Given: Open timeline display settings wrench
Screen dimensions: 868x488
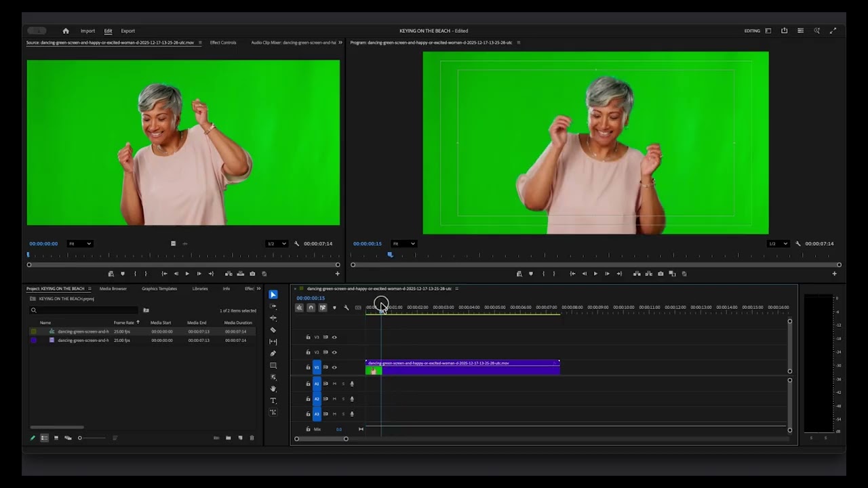Looking at the screenshot, I should pyautogui.click(x=347, y=308).
